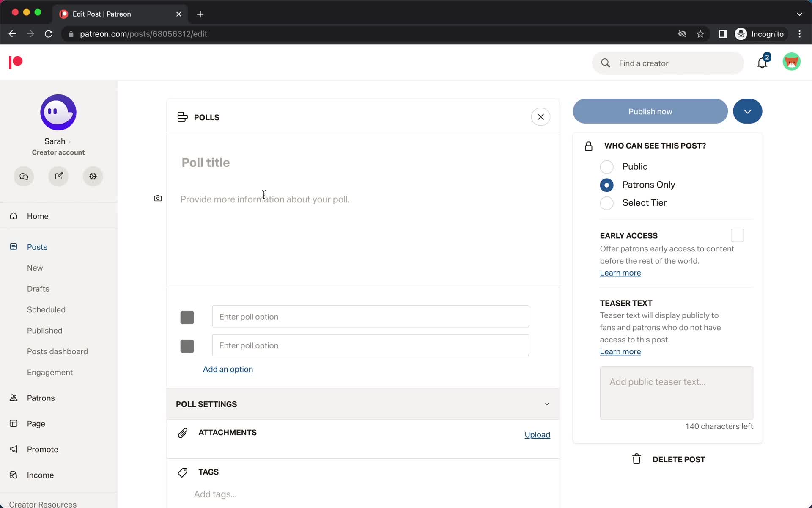Enable the Early Access checkbox
The image size is (812, 508).
coord(738,235)
